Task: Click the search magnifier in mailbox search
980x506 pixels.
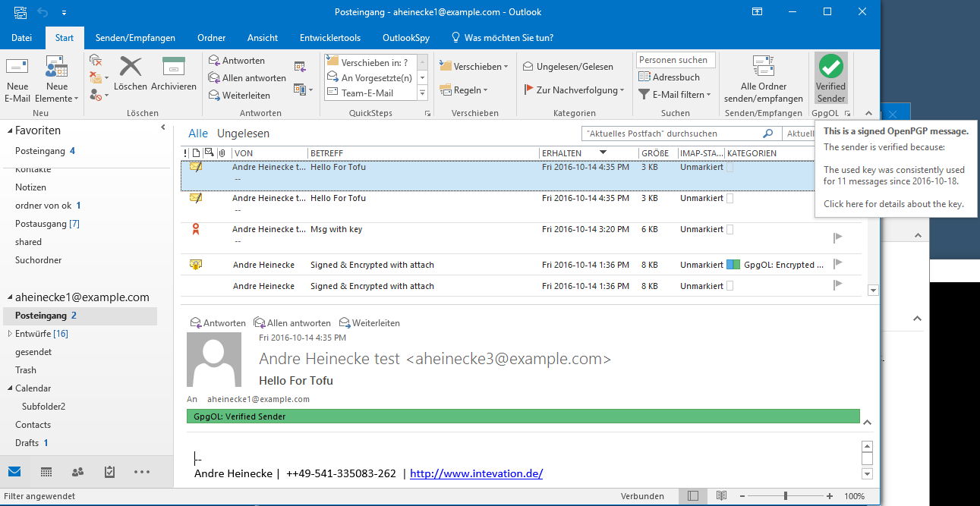Action: pyautogui.click(x=767, y=134)
